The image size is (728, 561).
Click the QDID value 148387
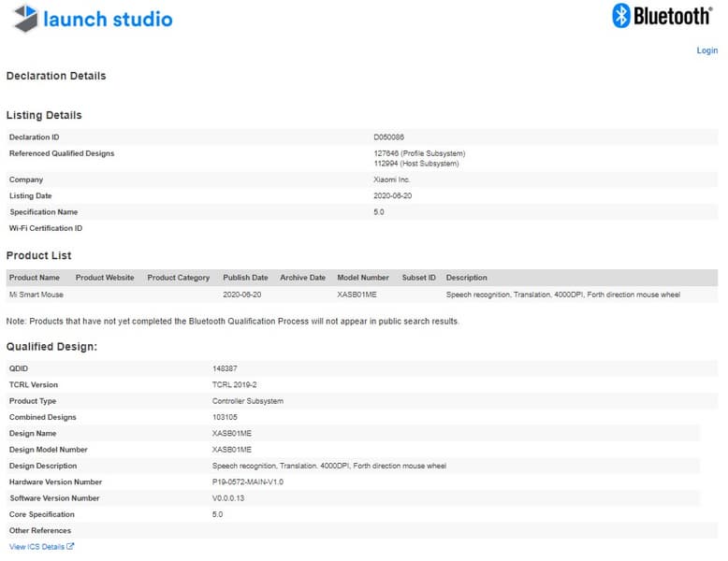click(225, 368)
